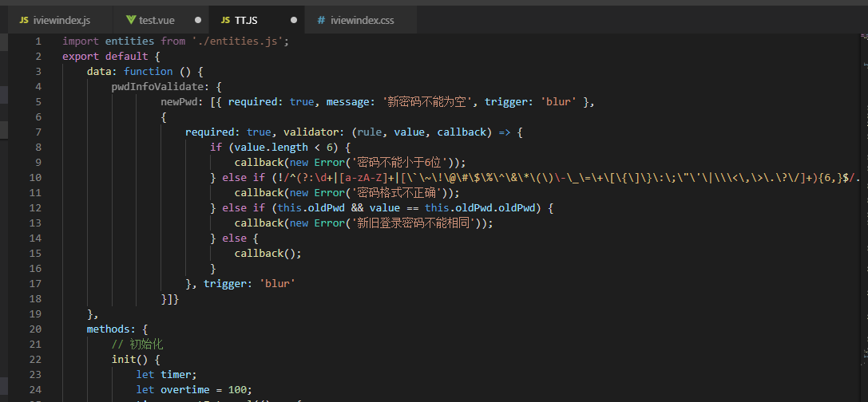This screenshot has height=402, width=868.
Task: Click the 'blur' string on line 5
Action: [558, 102]
